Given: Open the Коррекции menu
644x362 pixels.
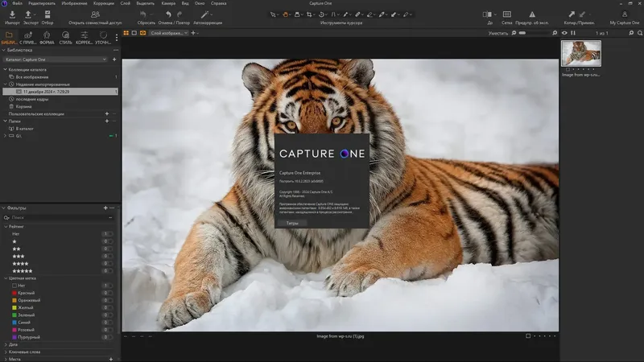Looking at the screenshot, I should click(x=103, y=4).
